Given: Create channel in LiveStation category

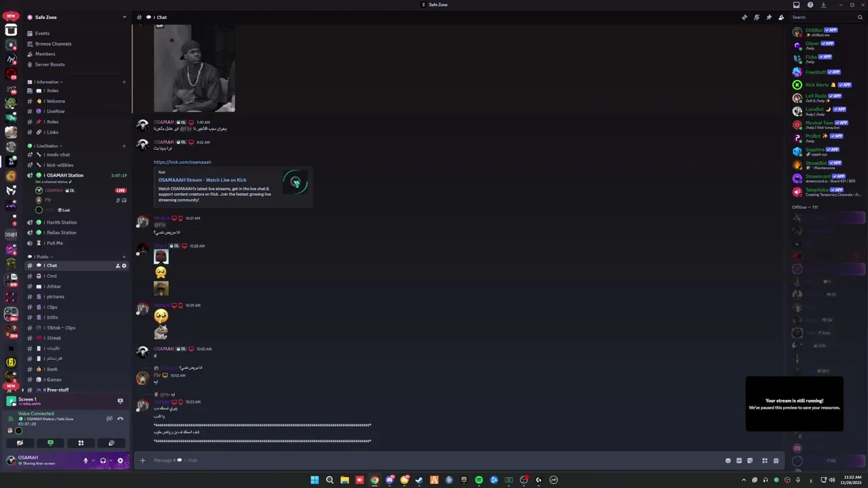Looking at the screenshot, I should (124, 146).
